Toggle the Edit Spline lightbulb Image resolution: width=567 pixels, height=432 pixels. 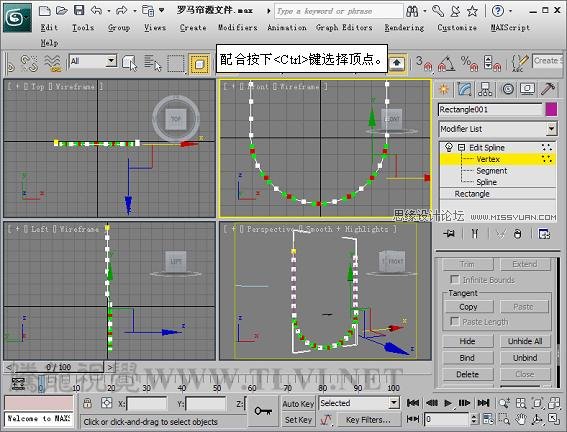click(449, 147)
